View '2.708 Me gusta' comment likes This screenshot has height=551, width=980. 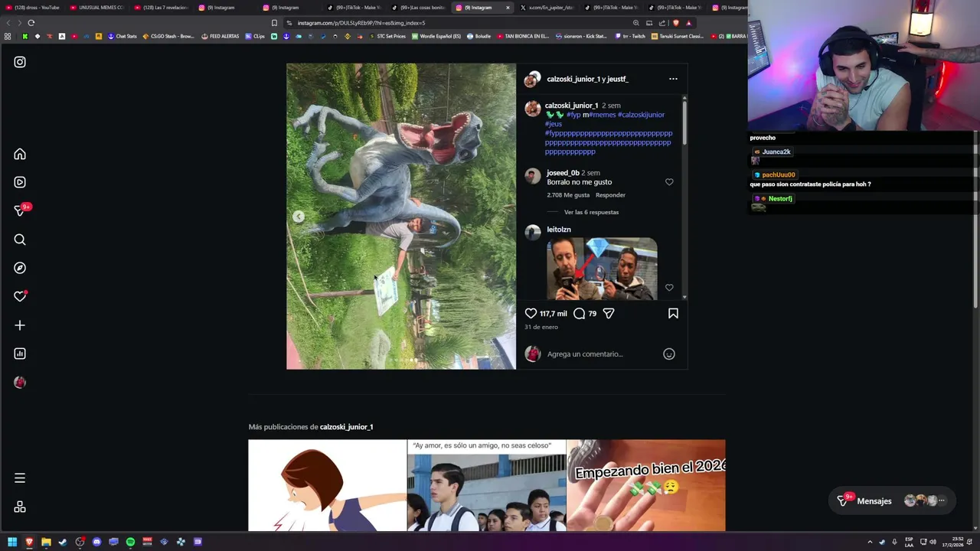568,195
